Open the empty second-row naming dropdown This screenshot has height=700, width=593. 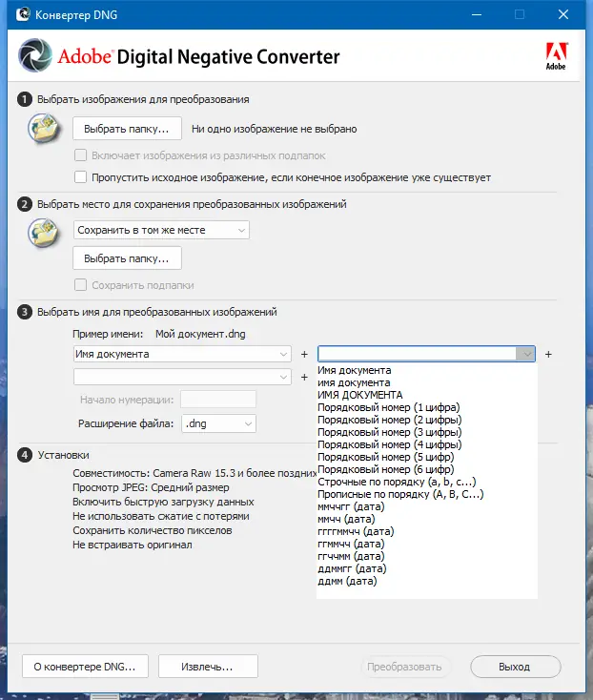[182, 378]
